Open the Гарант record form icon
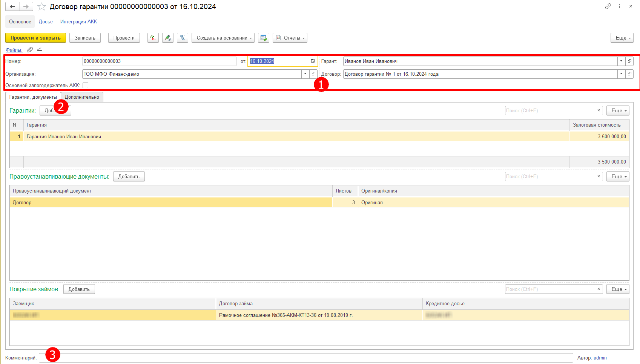The image size is (640, 364). tap(629, 61)
